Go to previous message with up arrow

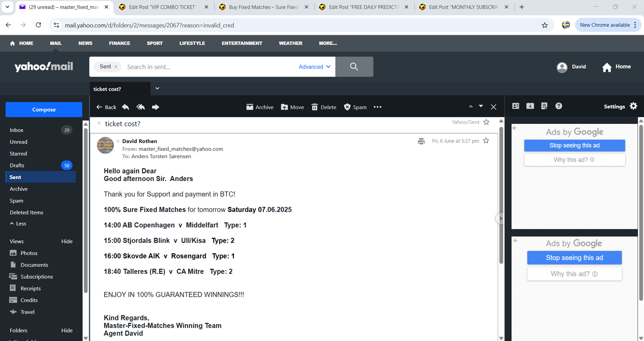coord(471,106)
